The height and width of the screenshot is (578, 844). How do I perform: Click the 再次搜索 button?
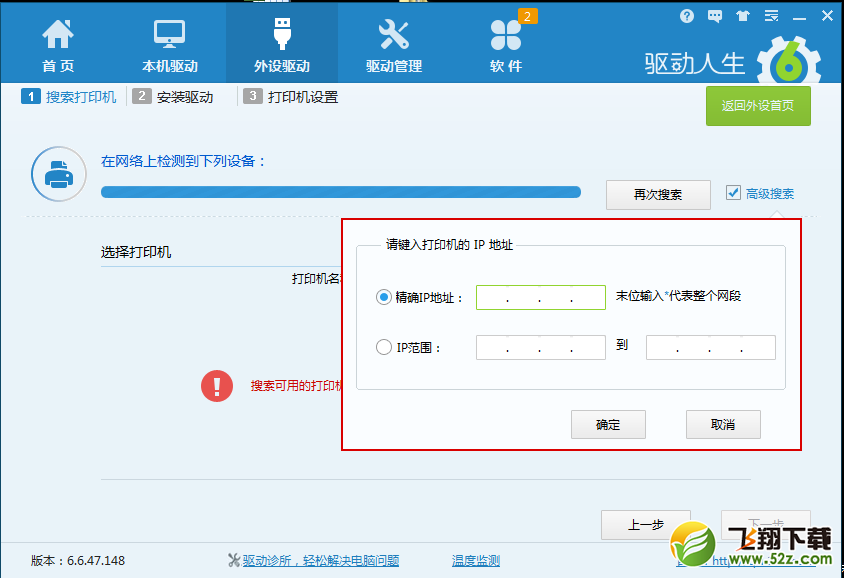point(658,194)
